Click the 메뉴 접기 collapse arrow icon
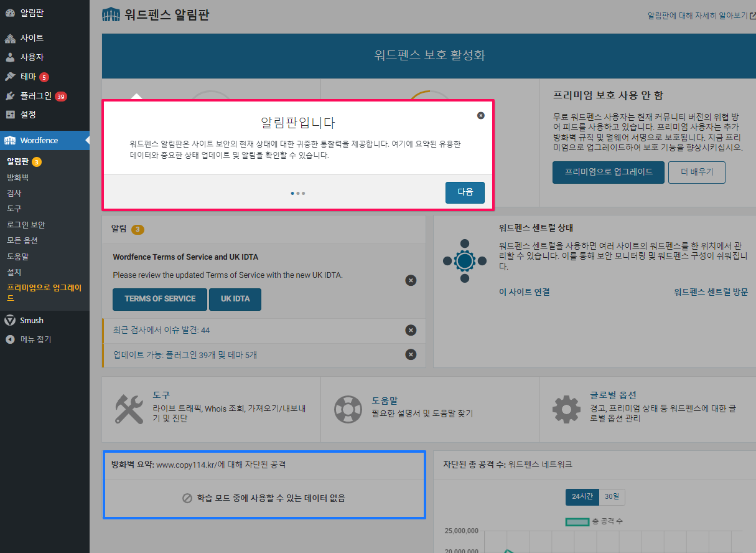 click(x=10, y=339)
